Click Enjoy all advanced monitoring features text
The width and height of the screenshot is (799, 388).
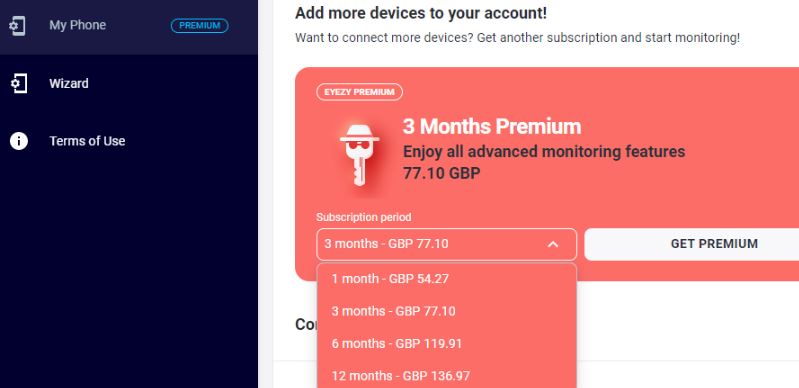click(544, 151)
